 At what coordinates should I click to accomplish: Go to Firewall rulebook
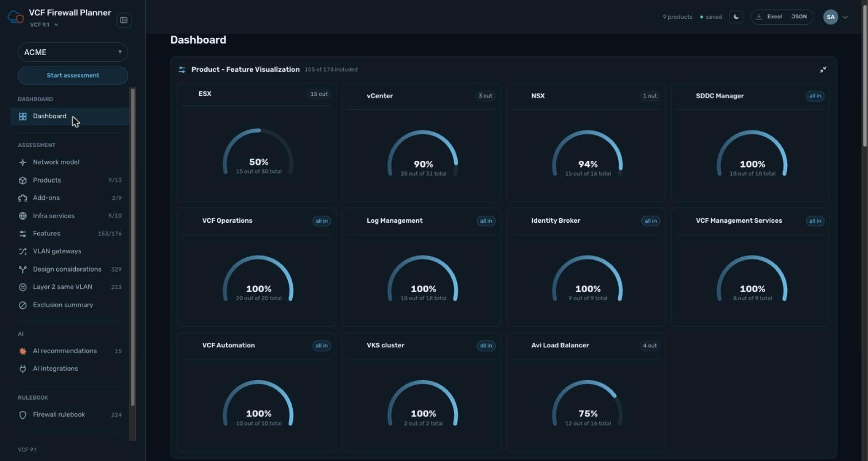(x=70, y=414)
